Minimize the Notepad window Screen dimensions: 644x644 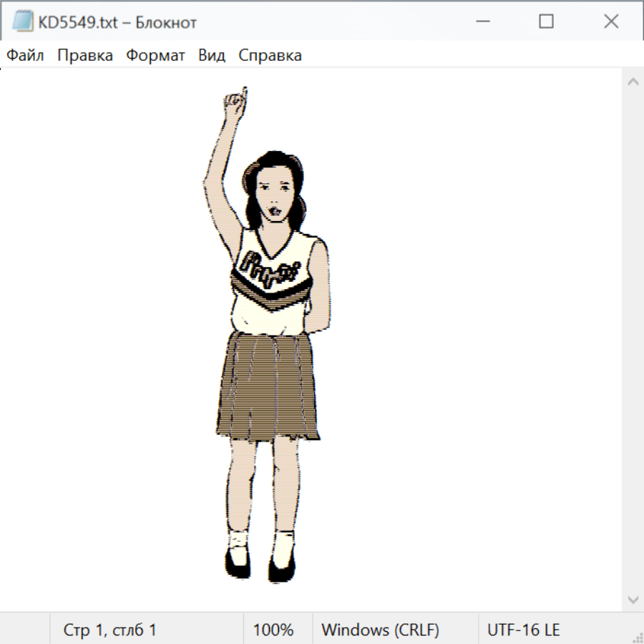click(x=482, y=21)
